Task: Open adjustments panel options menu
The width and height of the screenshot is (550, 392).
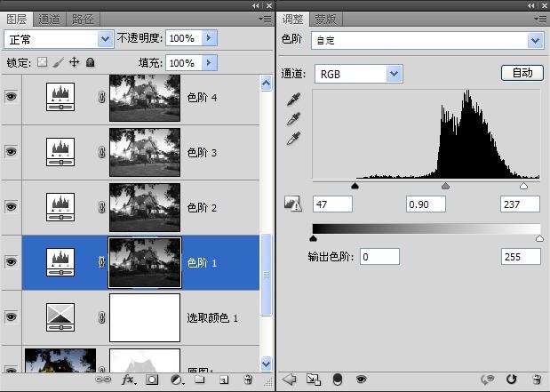Action: pyautogui.click(x=541, y=20)
